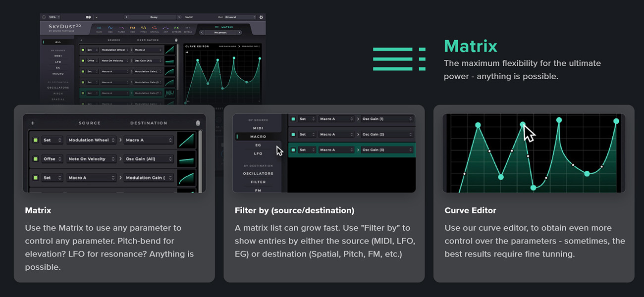This screenshot has width=644, height=297.
Task: Disable Note On Velocity row checkbox in Matrix card
Action: [x=36, y=159]
